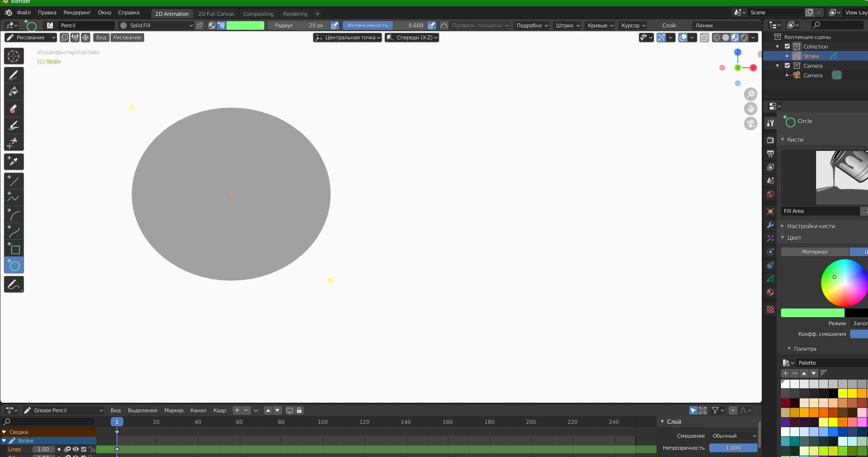
Task: Open the Advanced settings dropdown in tool header
Action: pos(532,25)
